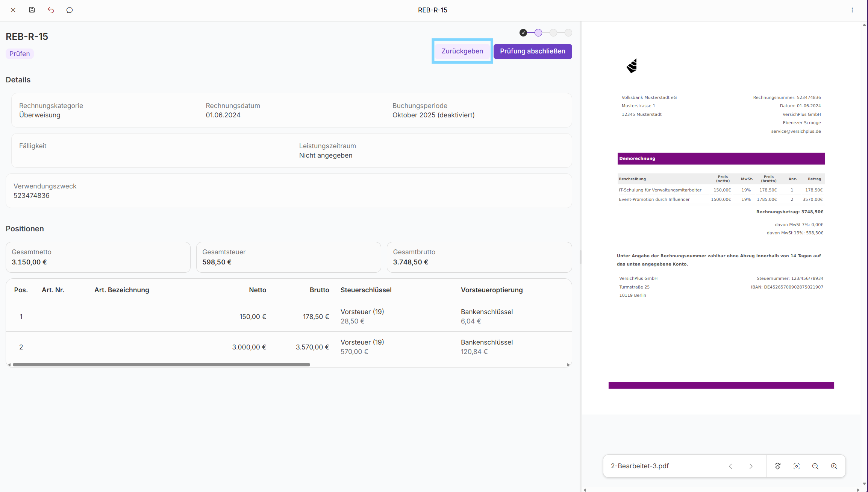The height and width of the screenshot is (492, 868).
Task: Click the red undo arrow icon
Action: [51, 10]
